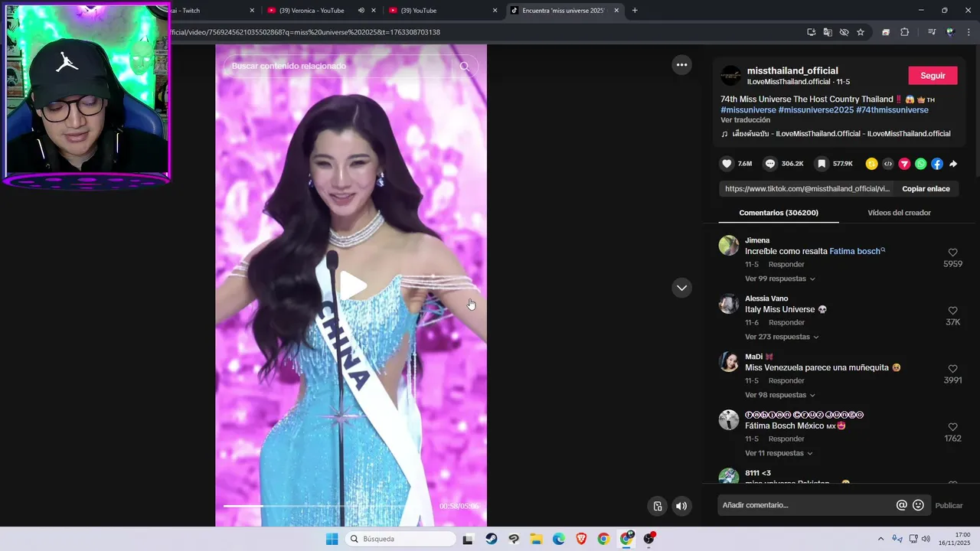Screen dimensions: 980x551
Task: Play the paused TikTok video
Action: (x=352, y=285)
